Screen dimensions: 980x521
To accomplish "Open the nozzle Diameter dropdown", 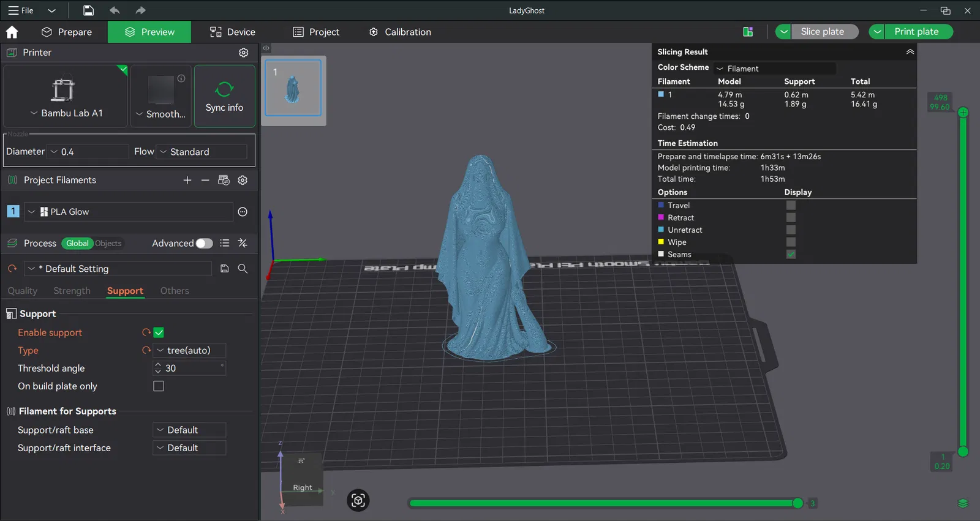I will pyautogui.click(x=88, y=152).
